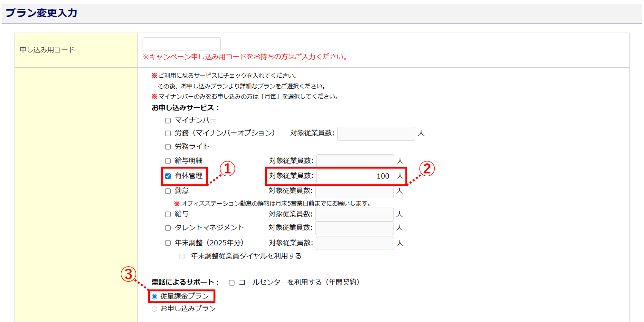Click employee count field for 労務 option
Screen dimensions: 644x322
pyautogui.click(x=376, y=133)
